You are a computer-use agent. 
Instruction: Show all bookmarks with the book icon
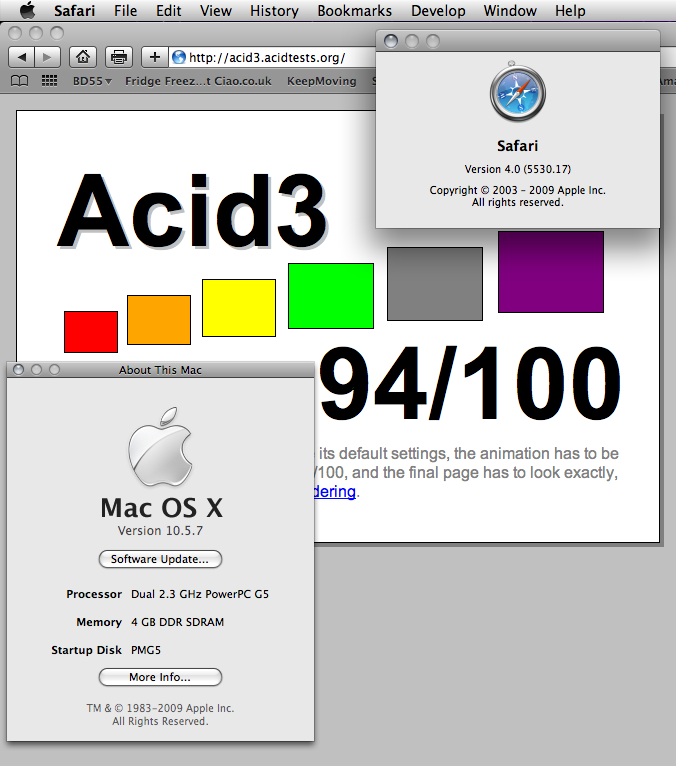[20, 81]
